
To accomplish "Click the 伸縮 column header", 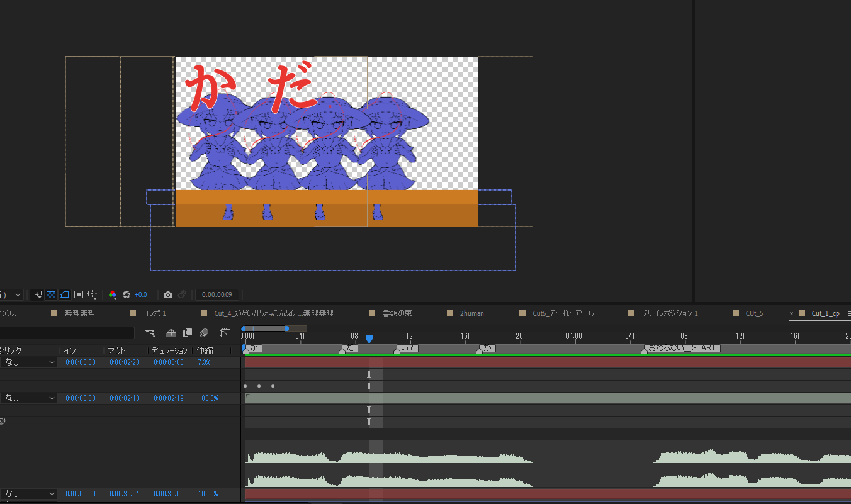I will tap(205, 350).
